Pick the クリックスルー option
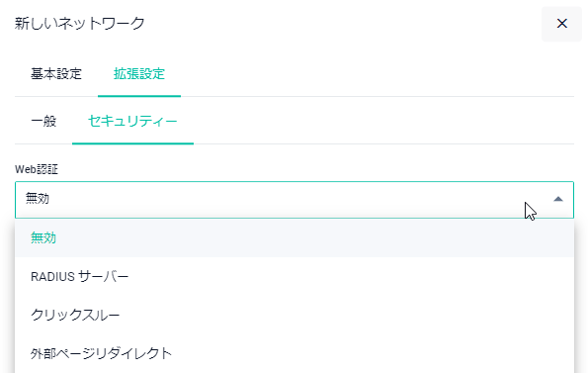The width and height of the screenshot is (588, 373). (294, 315)
